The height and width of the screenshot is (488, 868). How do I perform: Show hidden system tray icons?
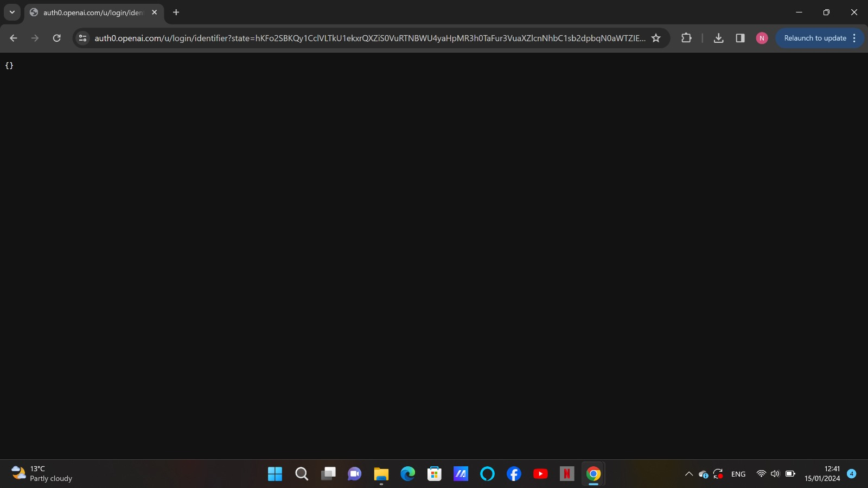[689, 474]
